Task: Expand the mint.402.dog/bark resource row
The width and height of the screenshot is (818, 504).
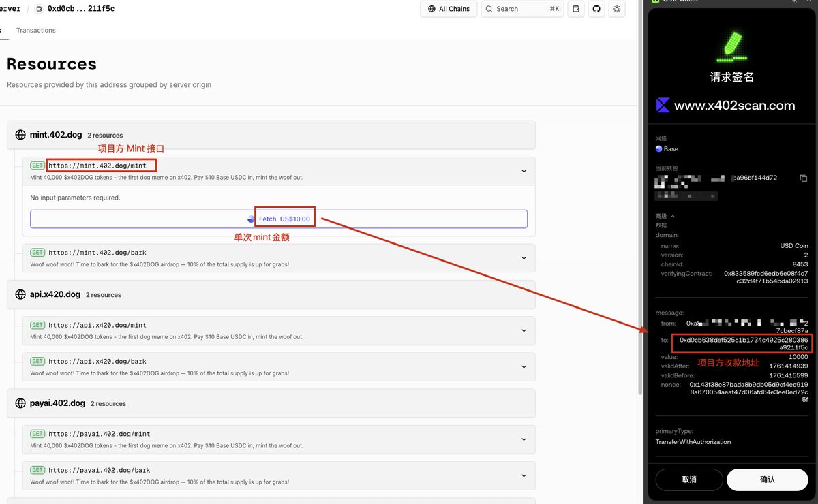Action: 524,258
